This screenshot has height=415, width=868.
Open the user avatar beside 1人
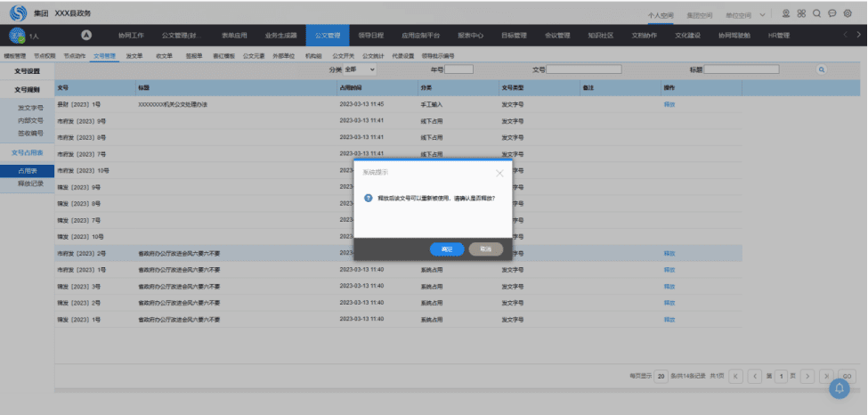coord(17,36)
